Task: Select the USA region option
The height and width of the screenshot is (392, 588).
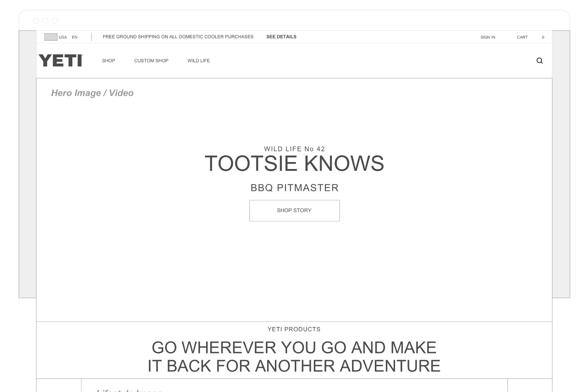Action: click(63, 37)
